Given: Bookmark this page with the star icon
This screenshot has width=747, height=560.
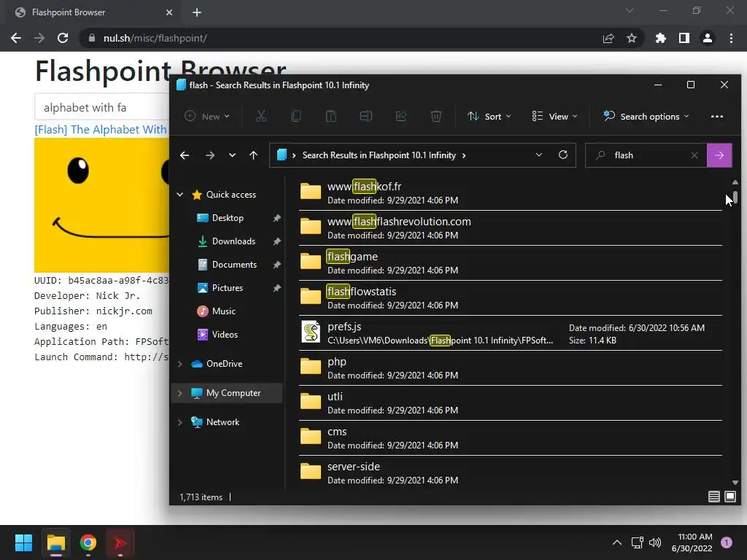Looking at the screenshot, I should [632, 38].
